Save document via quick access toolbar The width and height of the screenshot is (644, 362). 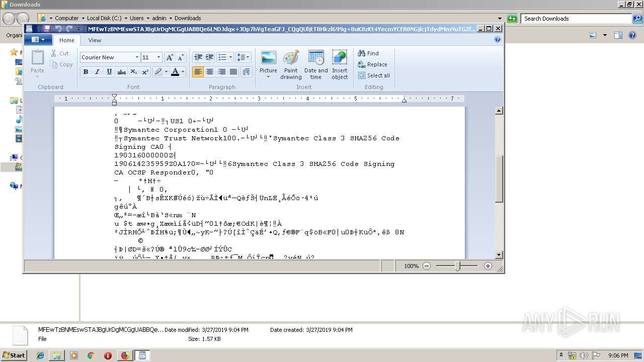(x=47, y=29)
